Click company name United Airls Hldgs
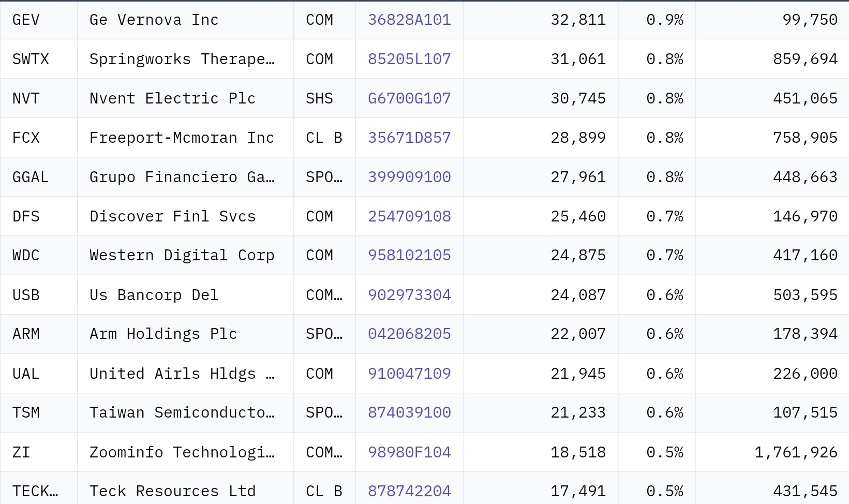Image resolution: width=849 pixels, height=504 pixels. (x=173, y=374)
